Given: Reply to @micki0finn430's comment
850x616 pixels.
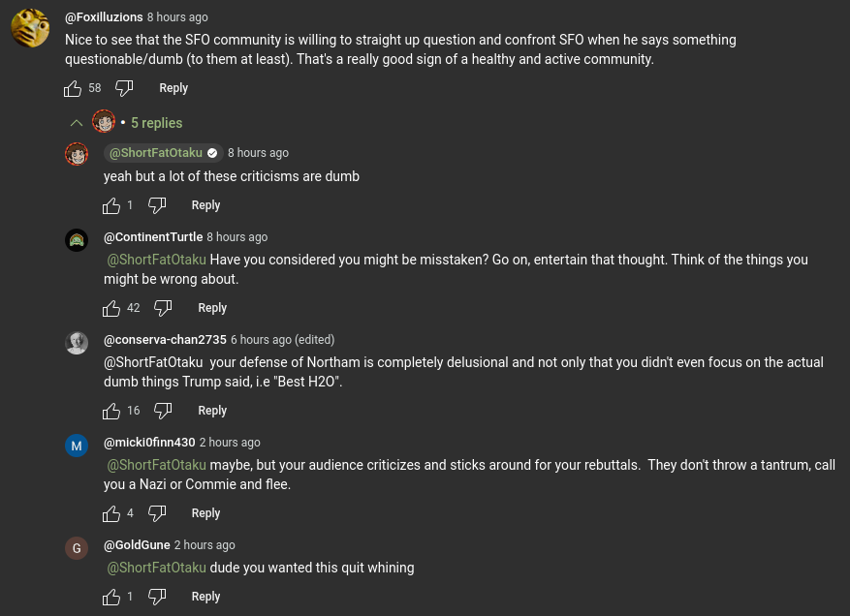Looking at the screenshot, I should (x=205, y=513).
